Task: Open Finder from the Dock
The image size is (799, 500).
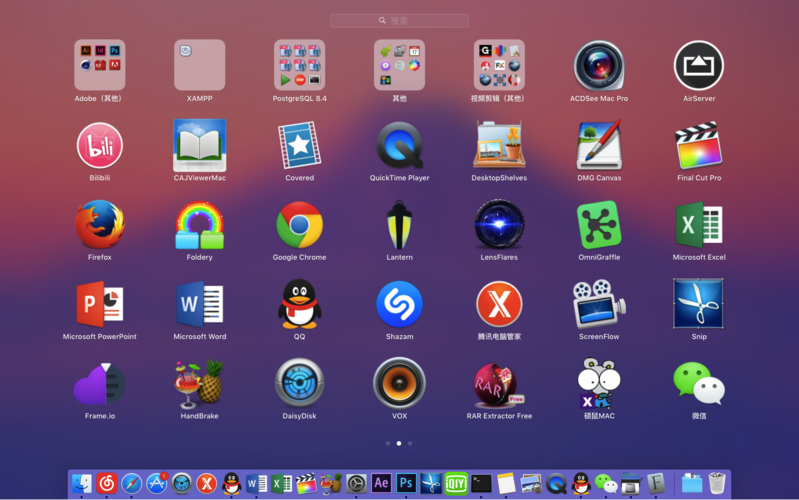Action: 82,484
